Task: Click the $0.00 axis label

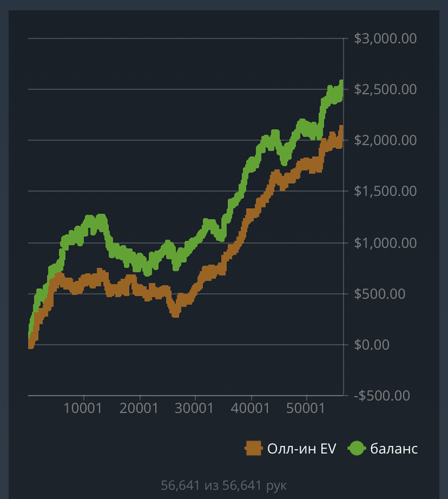Action: click(x=373, y=344)
